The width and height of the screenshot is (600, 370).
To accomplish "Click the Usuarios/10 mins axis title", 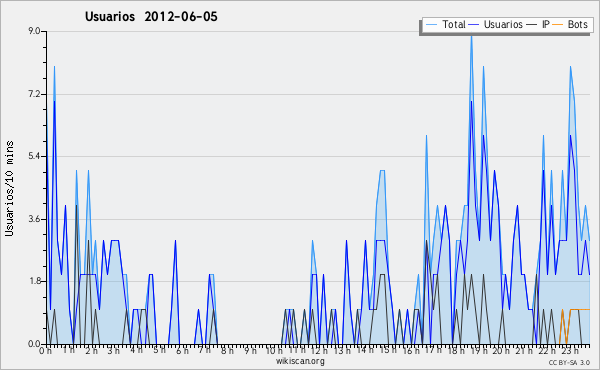I will coord(9,188).
